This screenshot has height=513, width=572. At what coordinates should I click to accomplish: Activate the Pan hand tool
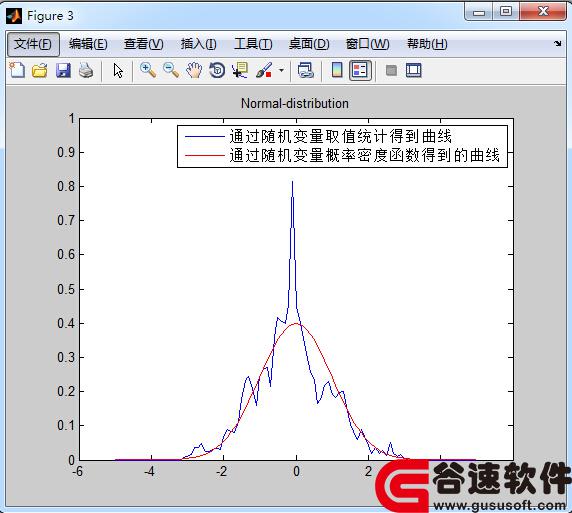[x=194, y=70]
